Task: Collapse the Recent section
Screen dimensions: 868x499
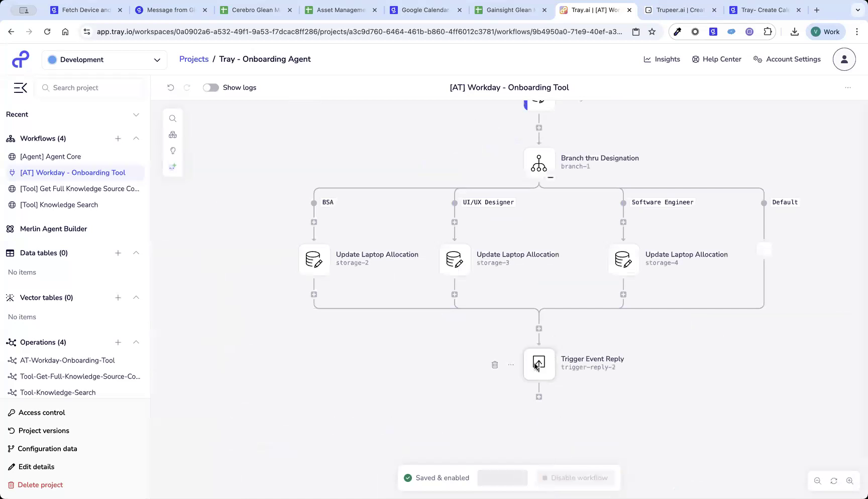Action: click(136, 114)
